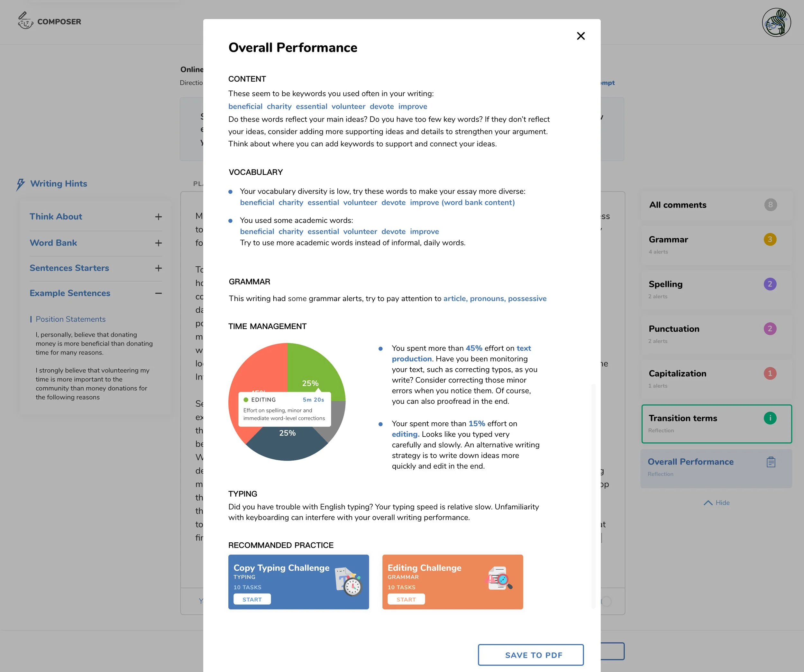Click the Transition terms info badge
The height and width of the screenshot is (672, 804).
(770, 418)
